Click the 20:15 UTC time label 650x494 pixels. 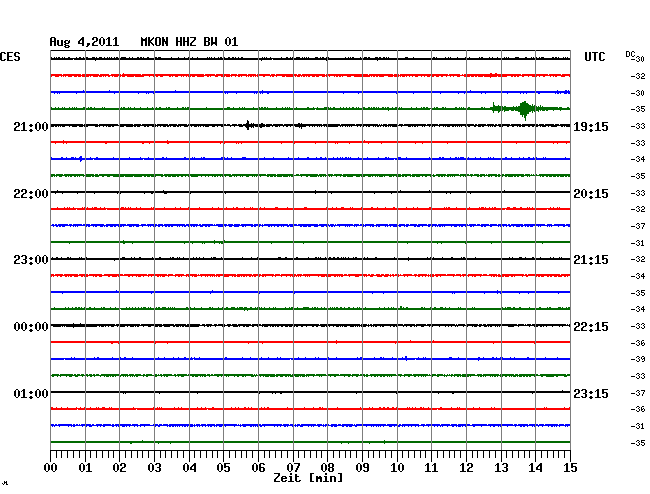point(591,194)
